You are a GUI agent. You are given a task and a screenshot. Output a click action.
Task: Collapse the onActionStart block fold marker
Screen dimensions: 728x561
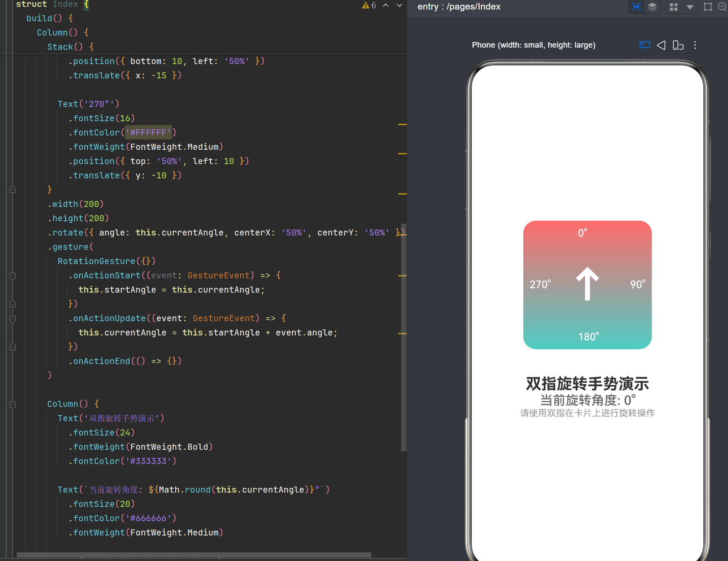click(13, 276)
